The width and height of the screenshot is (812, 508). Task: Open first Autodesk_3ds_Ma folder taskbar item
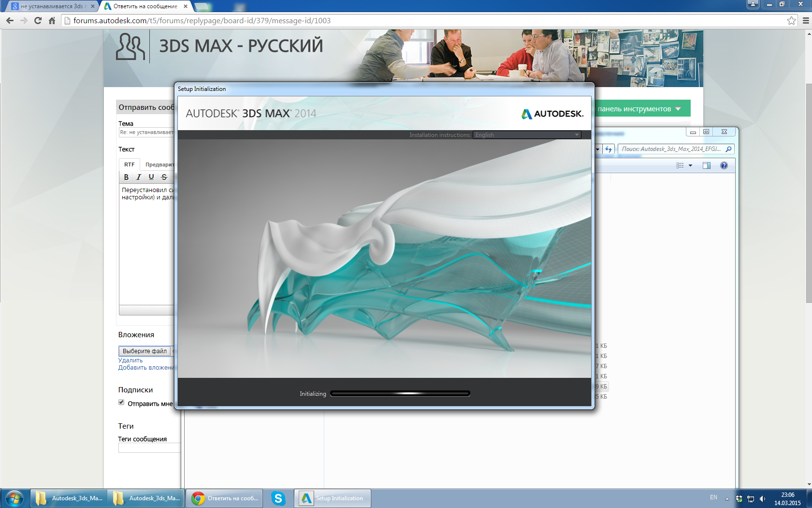[69, 498]
